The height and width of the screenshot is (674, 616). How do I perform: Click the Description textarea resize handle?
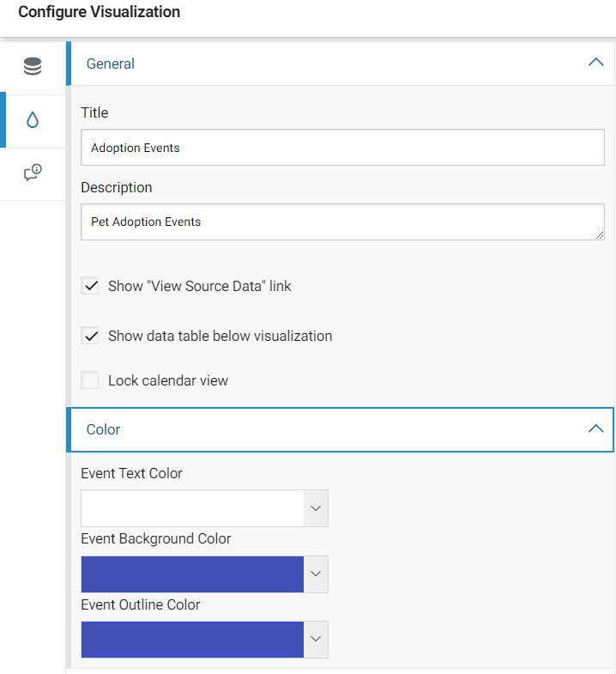[x=600, y=235]
